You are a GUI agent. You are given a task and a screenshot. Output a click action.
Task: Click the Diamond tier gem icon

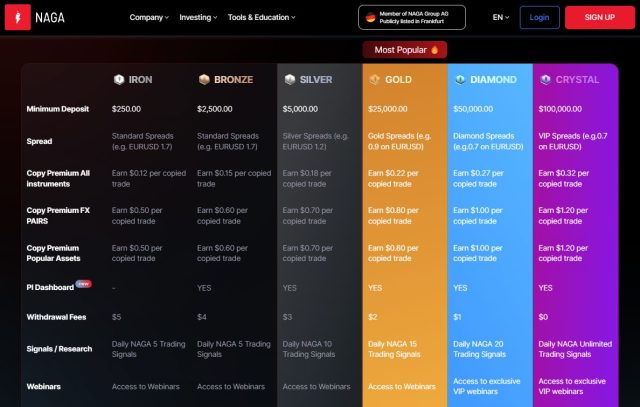pos(460,79)
